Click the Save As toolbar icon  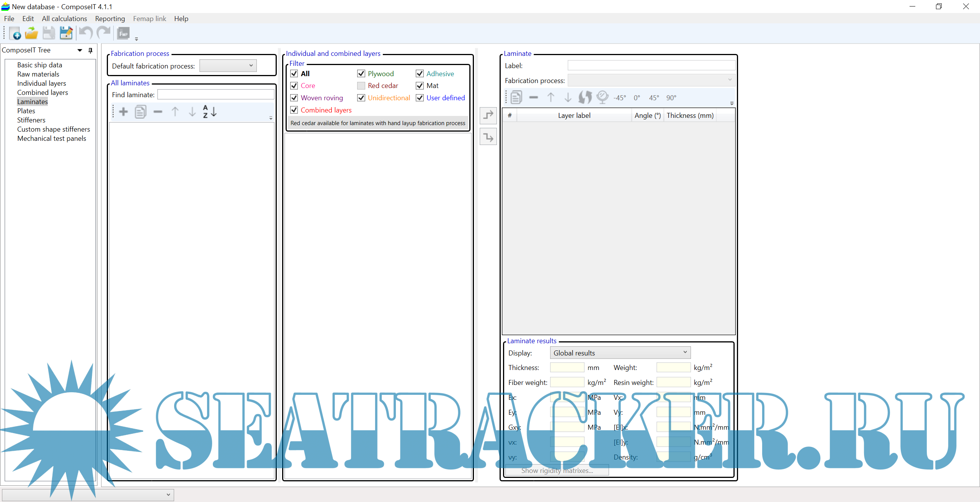(66, 34)
